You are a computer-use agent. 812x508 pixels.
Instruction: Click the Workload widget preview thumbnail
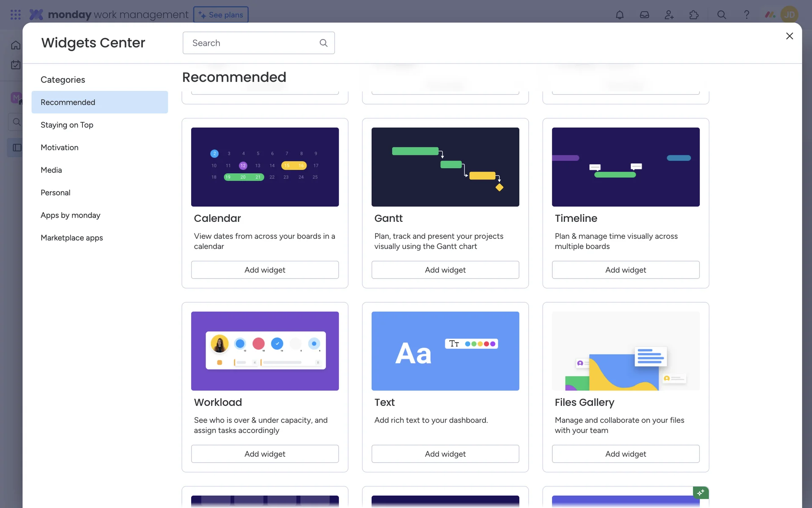265,351
